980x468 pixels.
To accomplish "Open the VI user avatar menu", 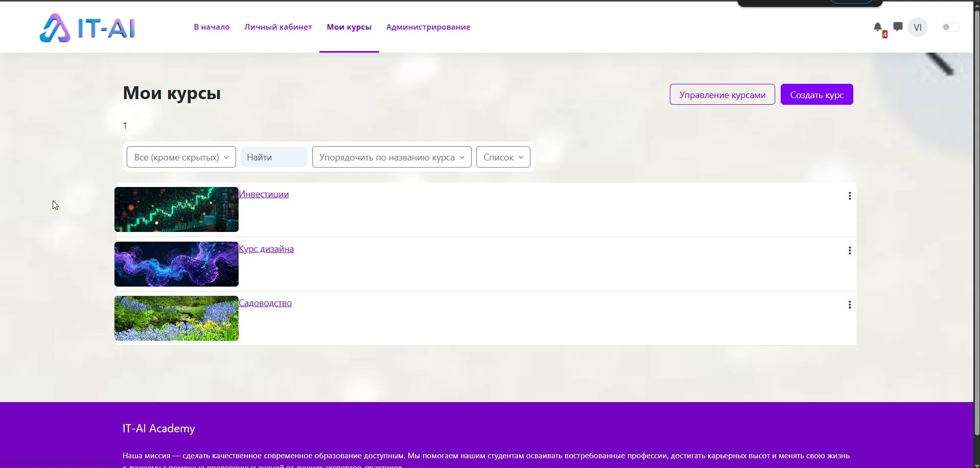I will [917, 27].
